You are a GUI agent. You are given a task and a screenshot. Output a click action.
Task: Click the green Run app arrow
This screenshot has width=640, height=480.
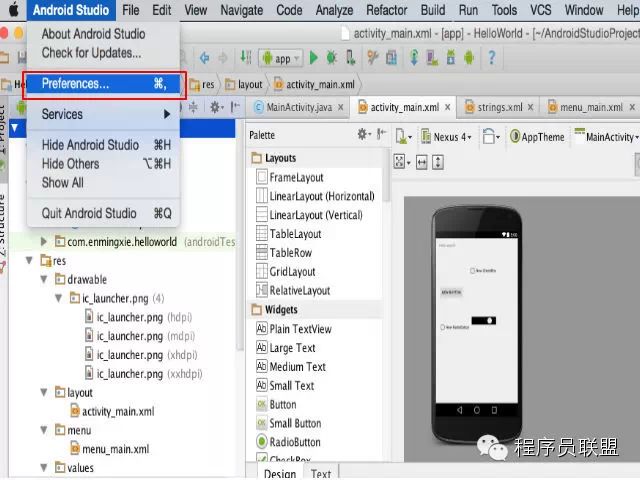click(x=313, y=58)
